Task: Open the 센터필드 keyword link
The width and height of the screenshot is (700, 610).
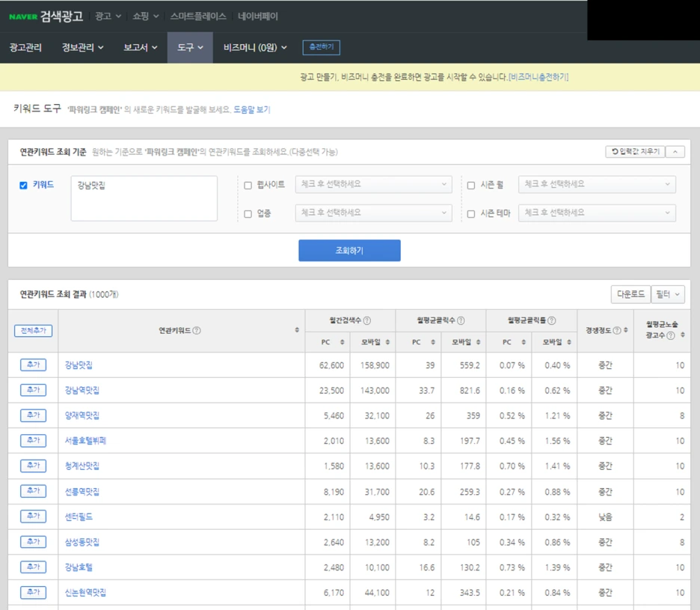Action: click(x=79, y=516)
